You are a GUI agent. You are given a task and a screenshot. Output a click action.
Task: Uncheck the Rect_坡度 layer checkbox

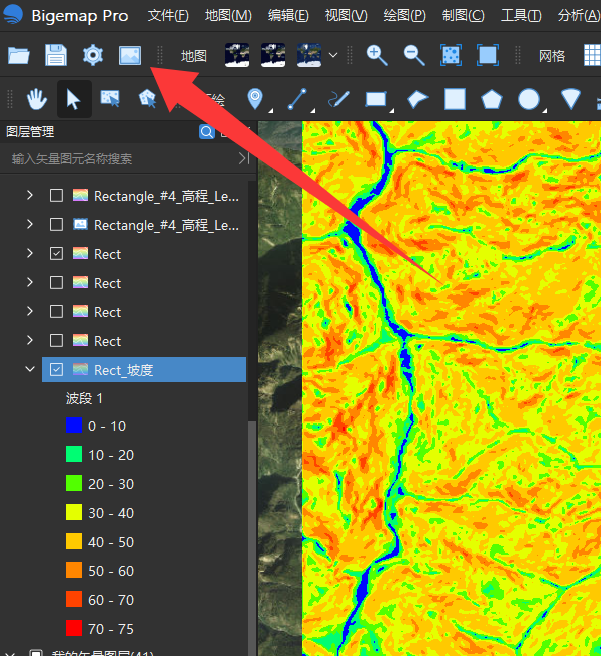tap(56, 369)
